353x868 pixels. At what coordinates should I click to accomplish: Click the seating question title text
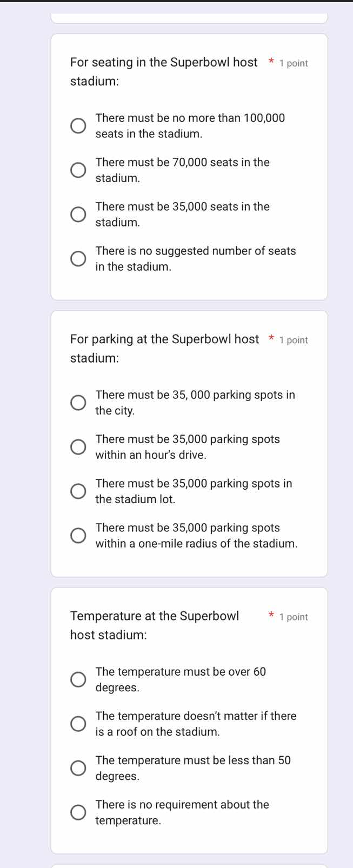click(x=162, y=71)
